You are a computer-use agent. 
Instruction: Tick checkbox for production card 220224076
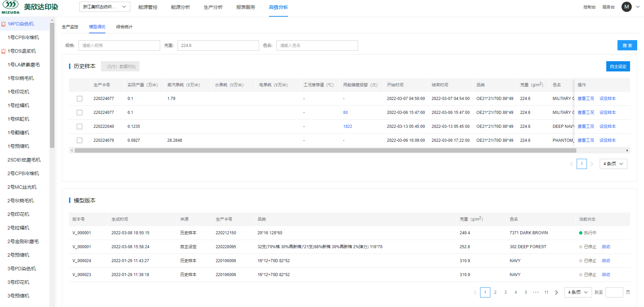80,140
